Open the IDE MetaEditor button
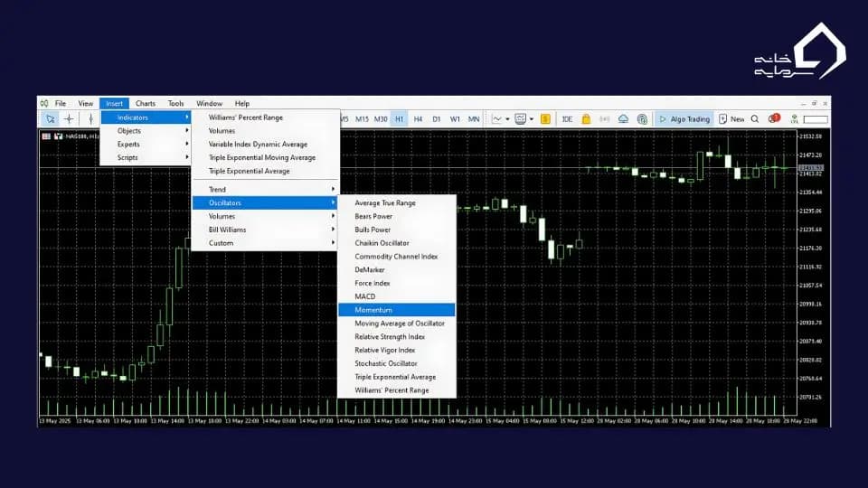 click(567, 119)
